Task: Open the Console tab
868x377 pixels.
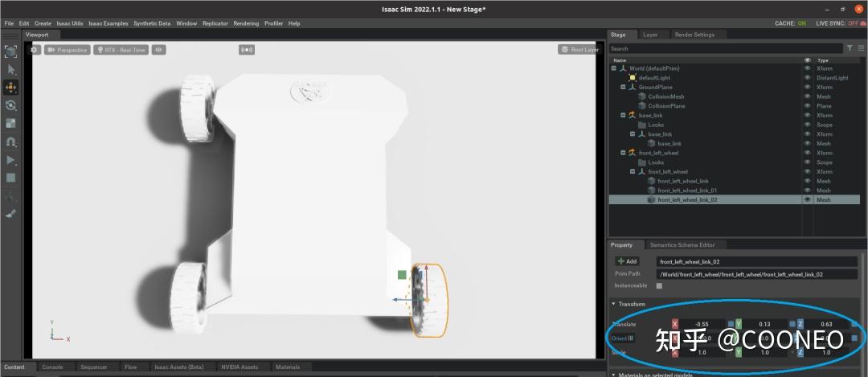Action: click(52, 367)
